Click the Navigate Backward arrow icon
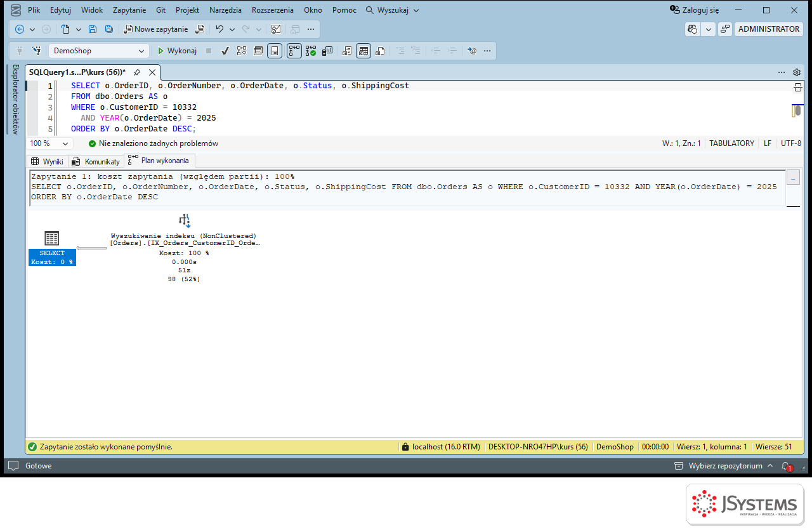Viewport: 812px width, 530px height. coord(20,29)
